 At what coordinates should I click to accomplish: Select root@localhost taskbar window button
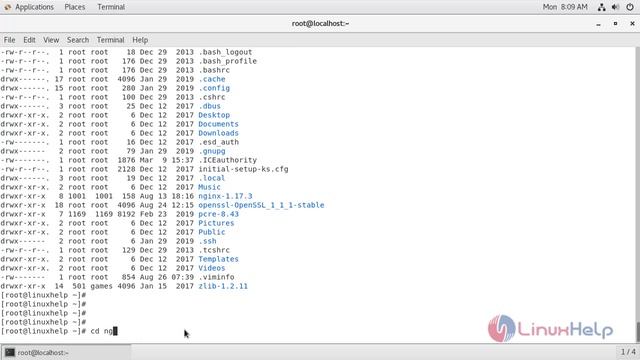66,352
